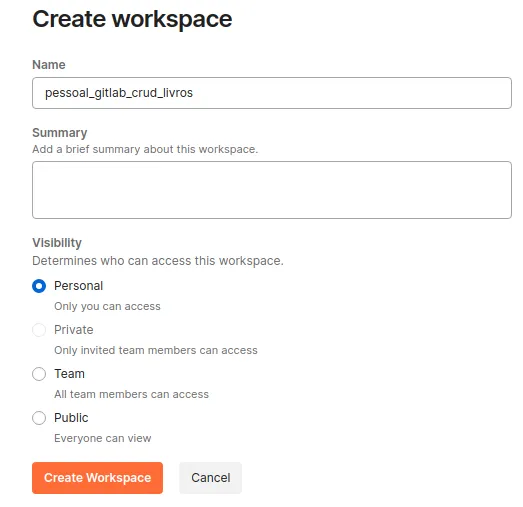Click the 'Create workspace' heading
Image resolution: width=523 pixels, height=507 pixels.
click(x=132, y=19)
